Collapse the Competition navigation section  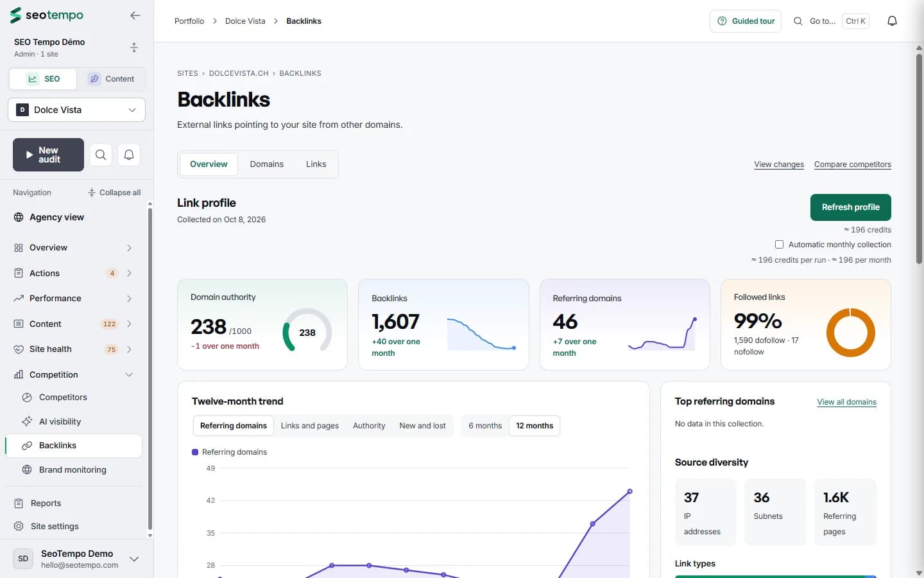129,374
